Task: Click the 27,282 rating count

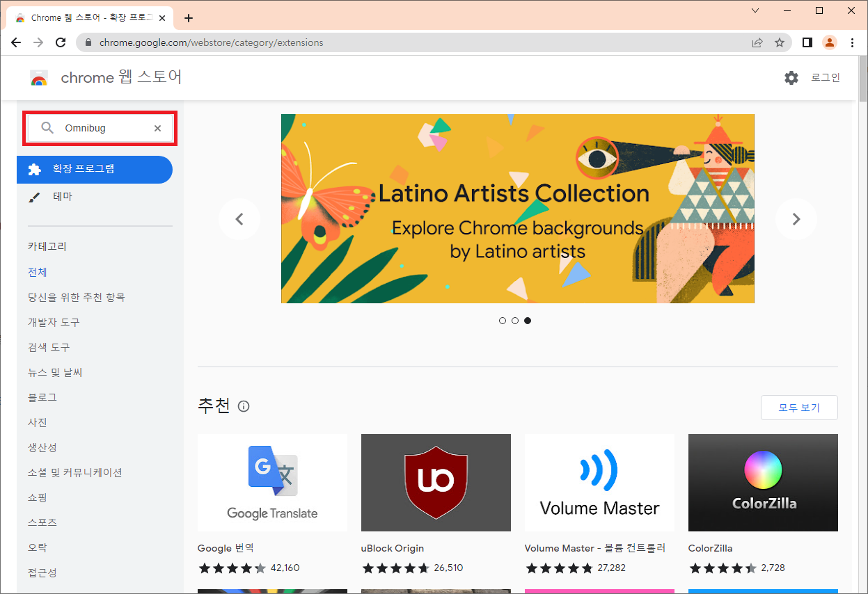Action: (x=611, y=568)
